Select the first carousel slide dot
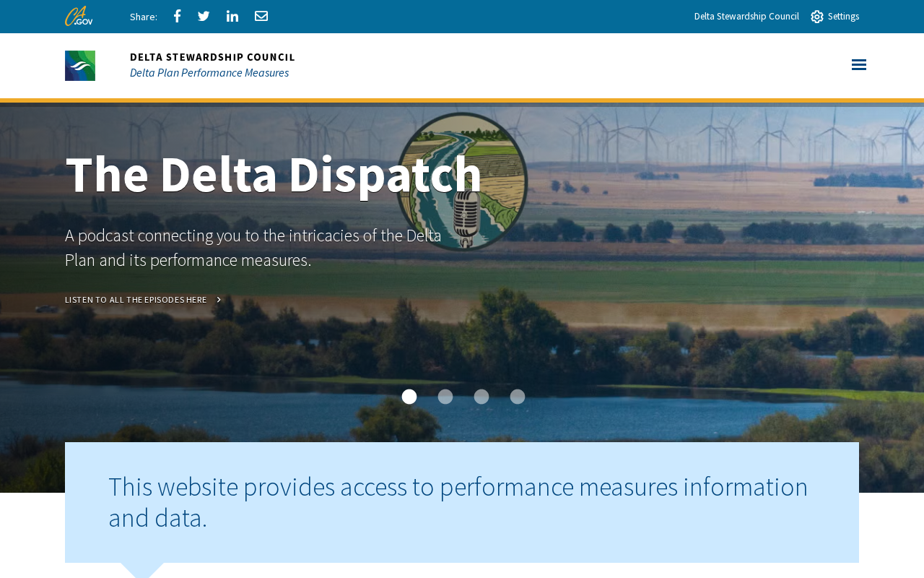This screenshot has width=924, height=578. click(409, 397)
